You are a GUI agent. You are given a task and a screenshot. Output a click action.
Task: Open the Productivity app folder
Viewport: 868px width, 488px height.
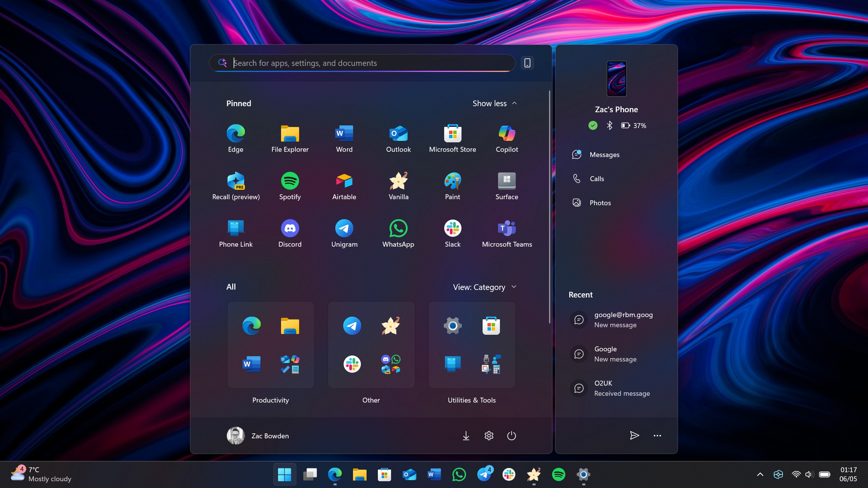[x=270, y=345]
